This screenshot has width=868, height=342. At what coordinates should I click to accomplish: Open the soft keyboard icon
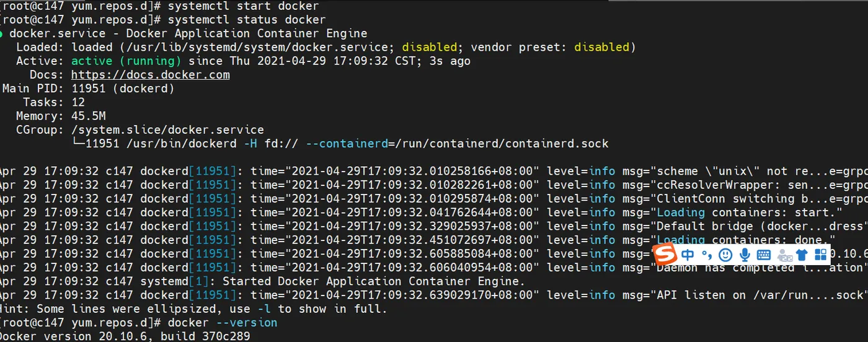click(763, 254)
